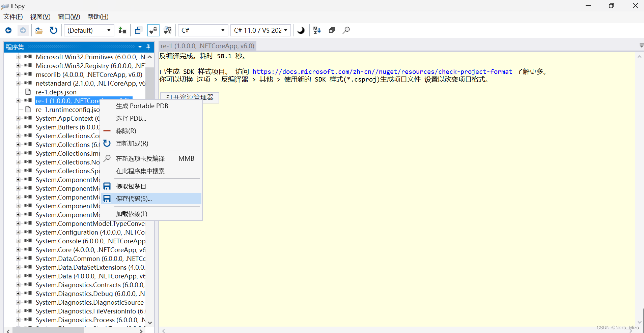Viewport: 644px width, 333px height.
Task: Expand the System.Console node
Action: tap(18, 241)
